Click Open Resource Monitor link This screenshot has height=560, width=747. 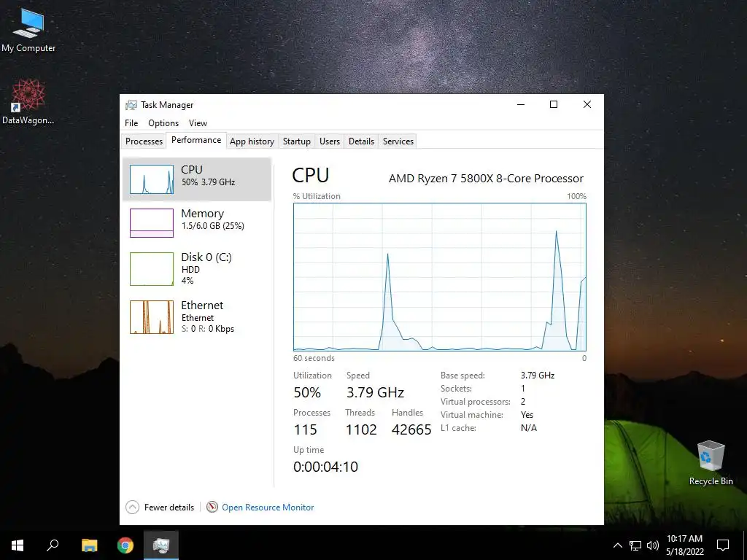point(268,507)
